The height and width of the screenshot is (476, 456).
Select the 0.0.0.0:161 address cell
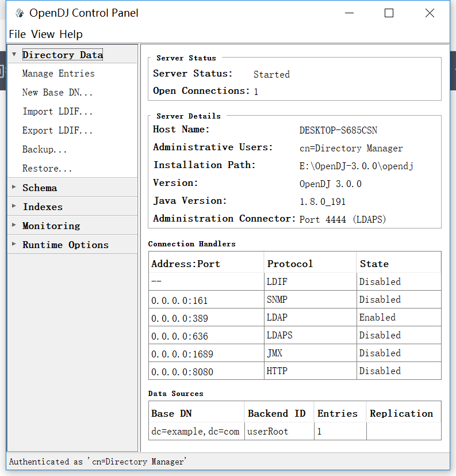point(206,300)
